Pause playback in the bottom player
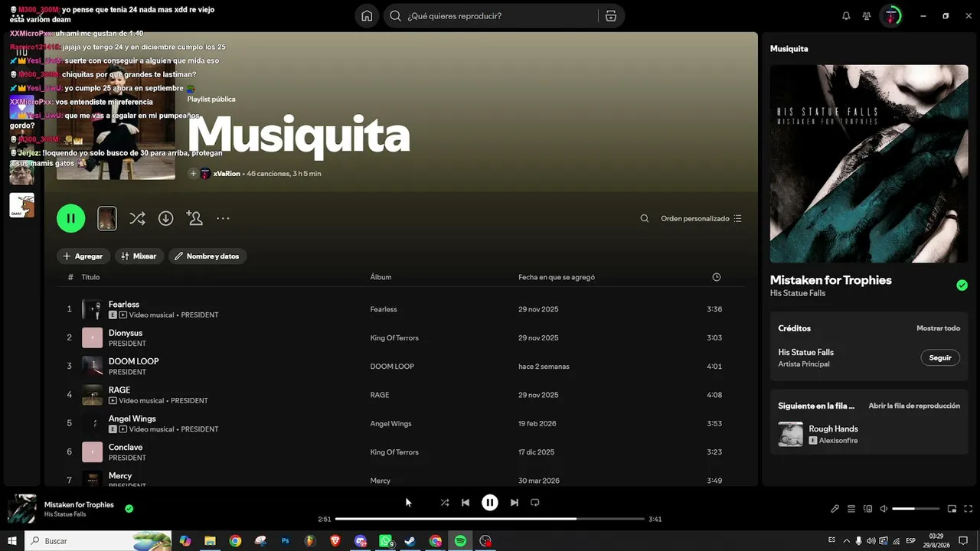This screenshot has height=551, width=980. point(490,503)
